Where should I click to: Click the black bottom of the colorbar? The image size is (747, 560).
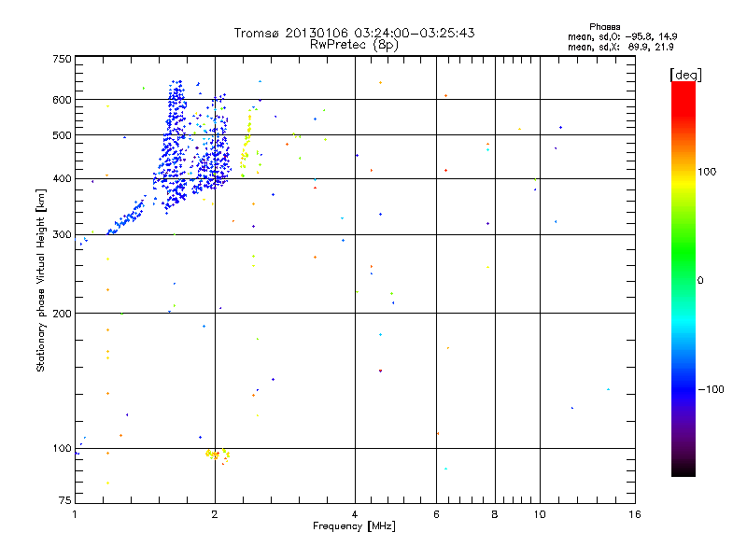coord(684,469)
